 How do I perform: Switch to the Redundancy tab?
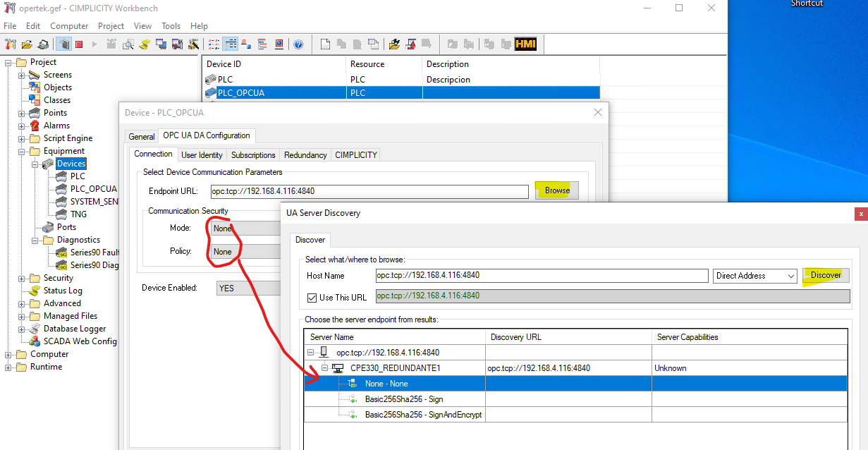point(305,155)
